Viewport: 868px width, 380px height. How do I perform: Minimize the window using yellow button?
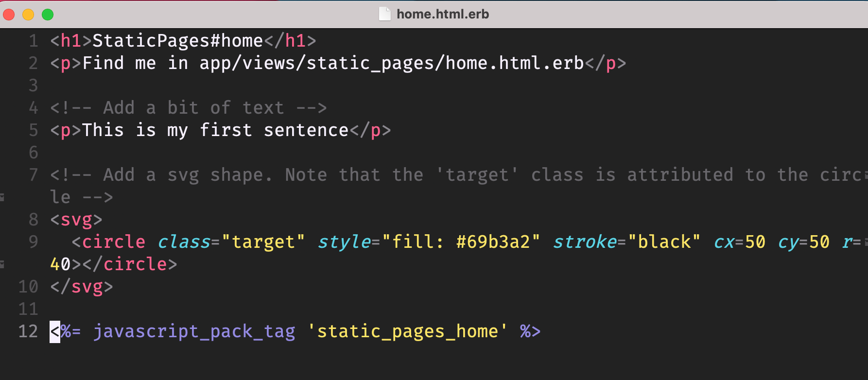[x=28, y=15]
